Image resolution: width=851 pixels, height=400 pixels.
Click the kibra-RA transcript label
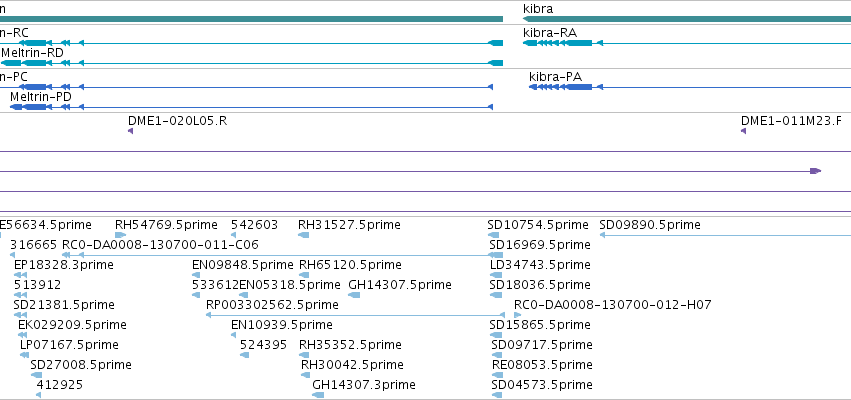[x=550, y=33]
